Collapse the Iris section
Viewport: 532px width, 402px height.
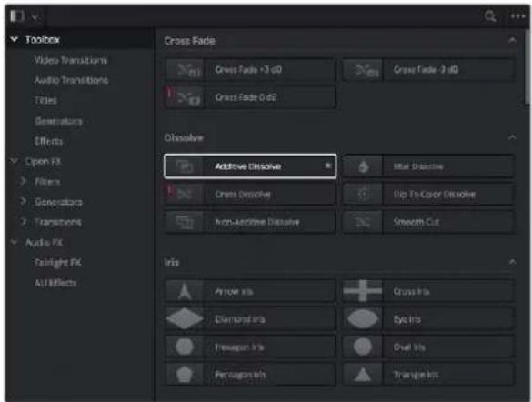512,262
